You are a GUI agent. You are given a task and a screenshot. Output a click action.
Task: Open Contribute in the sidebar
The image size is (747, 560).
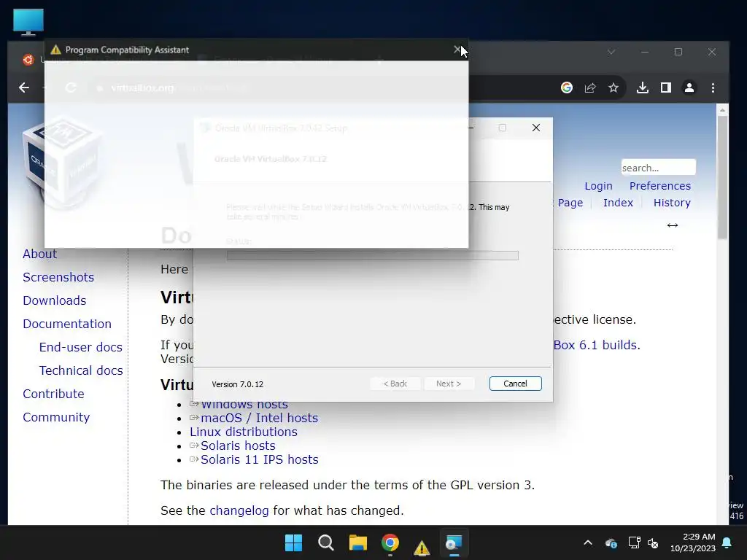pos(53,394)
